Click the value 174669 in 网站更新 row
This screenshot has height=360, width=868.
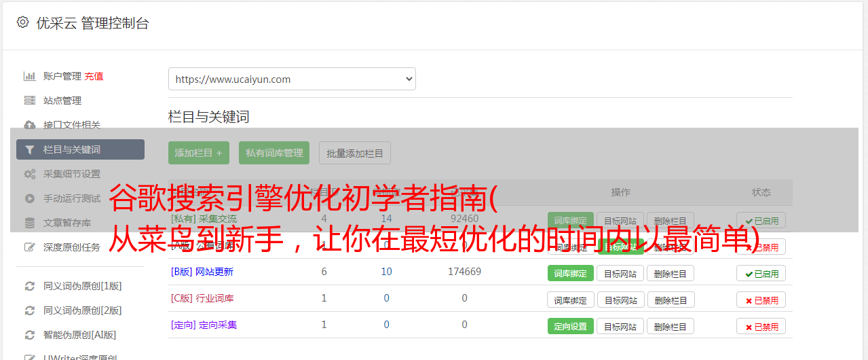pos(464,272)
